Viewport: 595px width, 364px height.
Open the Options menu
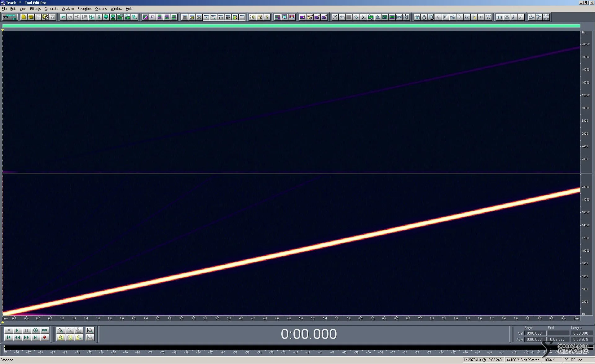click(101, 9)
